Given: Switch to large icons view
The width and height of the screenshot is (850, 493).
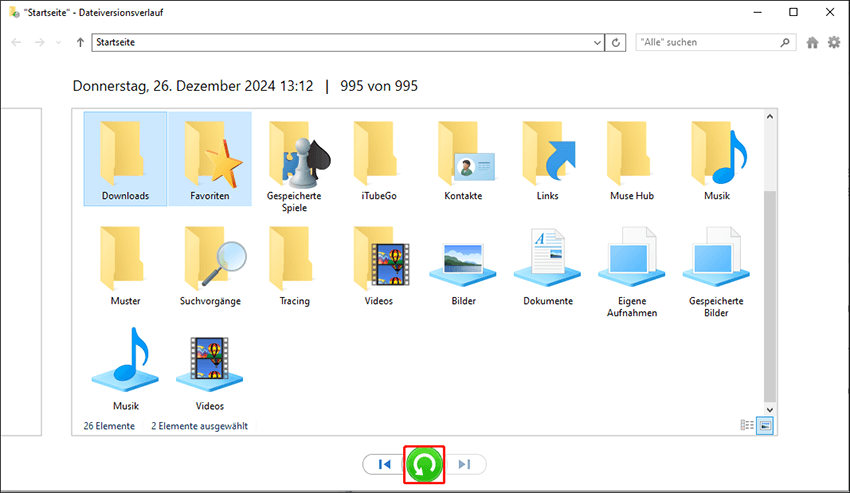Looking at the screenshot, I should 765,426.
